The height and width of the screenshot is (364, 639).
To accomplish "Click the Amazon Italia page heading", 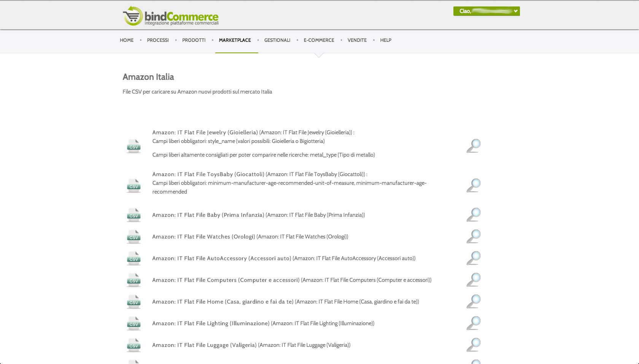I will tap(148, 77).
